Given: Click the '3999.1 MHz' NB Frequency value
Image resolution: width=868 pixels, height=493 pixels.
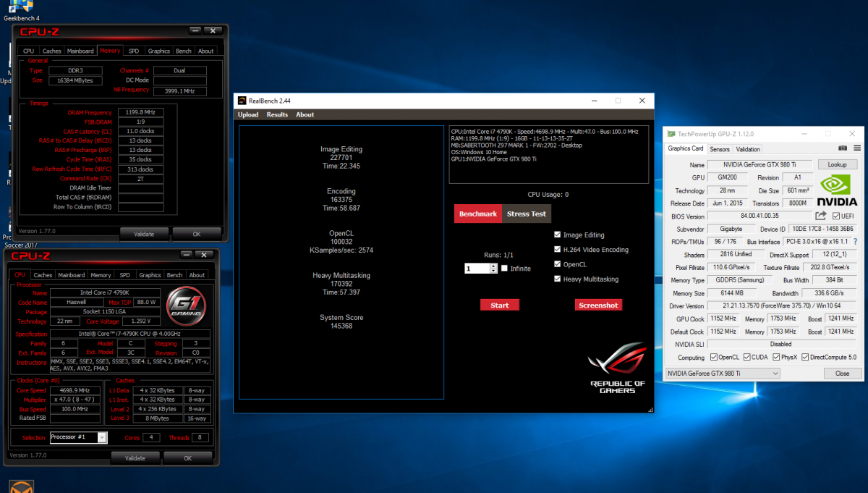Looking at the screenshot, I should click(x=179, y=91).
